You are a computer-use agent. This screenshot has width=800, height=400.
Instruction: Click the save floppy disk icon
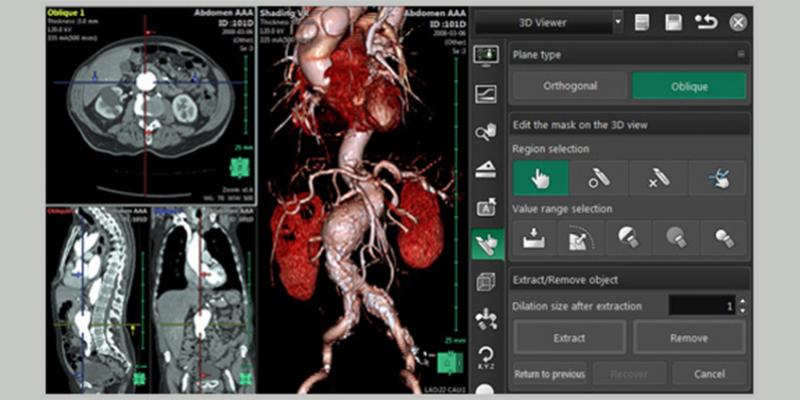pos(674,21)
